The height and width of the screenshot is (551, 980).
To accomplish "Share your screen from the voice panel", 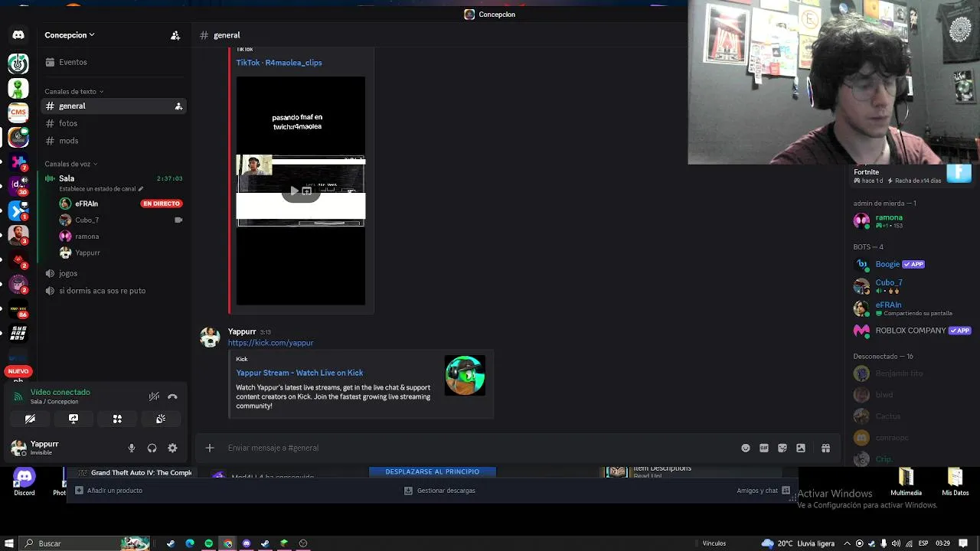I will pos(73,419).
